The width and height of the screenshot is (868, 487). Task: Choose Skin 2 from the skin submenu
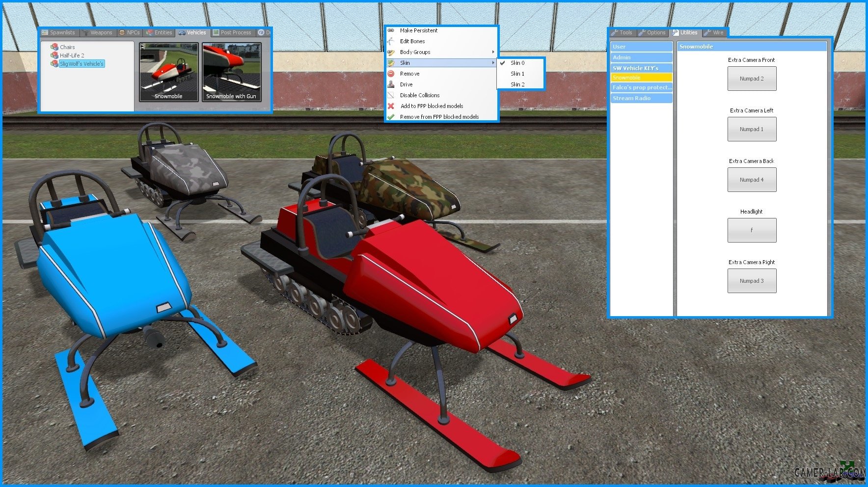tap(520, 84)
